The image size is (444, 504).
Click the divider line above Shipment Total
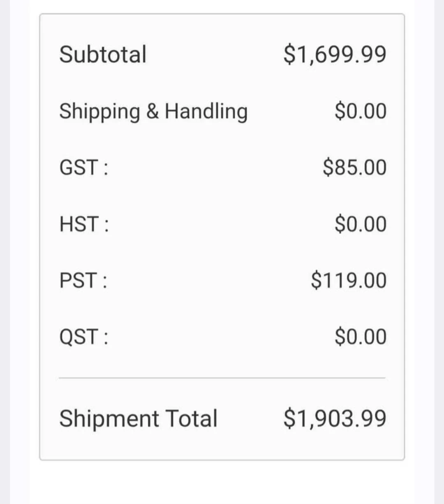pos(222,378)
